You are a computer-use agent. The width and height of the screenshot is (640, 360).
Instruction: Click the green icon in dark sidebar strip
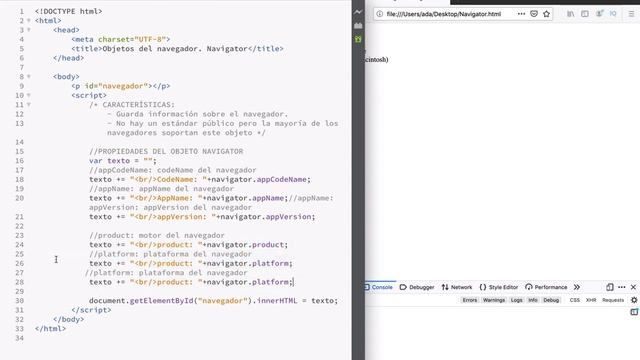click(x=358, y=39)
